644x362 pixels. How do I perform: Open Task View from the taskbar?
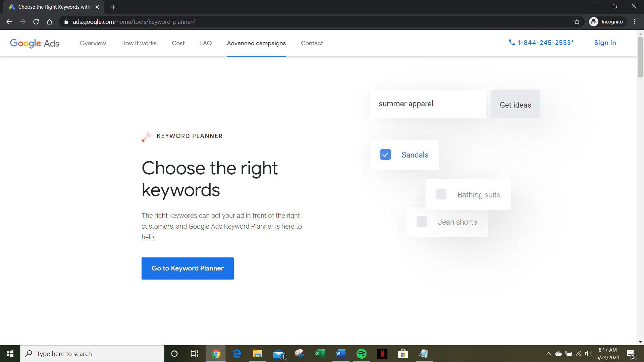point(195,354)
